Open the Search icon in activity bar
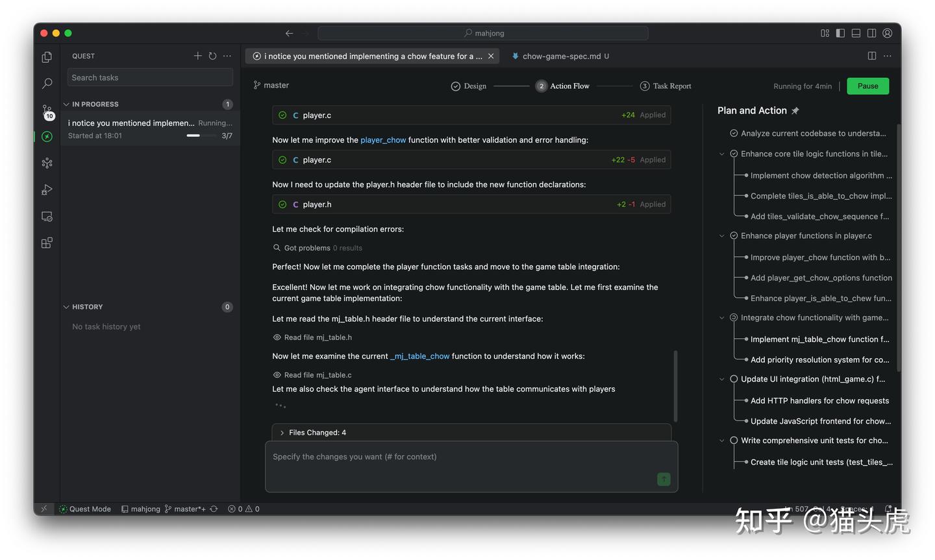This screenshot has width=935, height=560. click(x=47, y=84)
